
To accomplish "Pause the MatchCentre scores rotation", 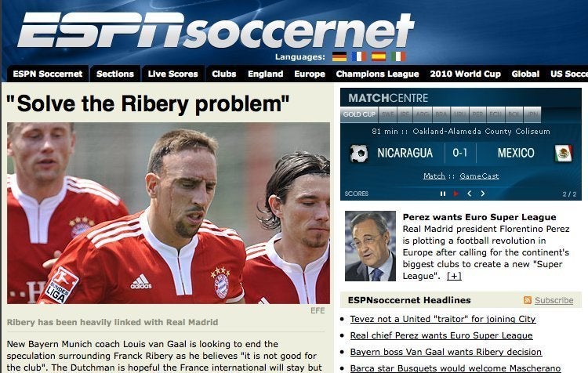I will 443,194.
